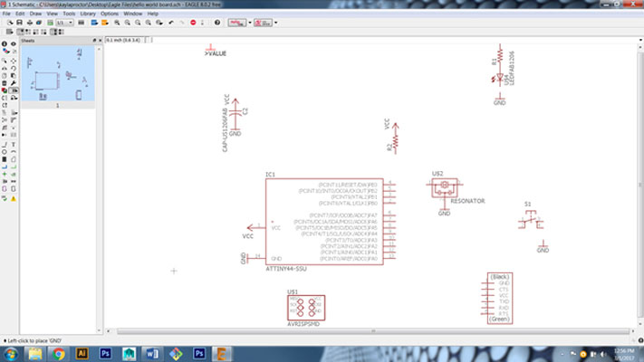
Task: Open the View menu
Action: pyautogui.click(x=52, y=14)
